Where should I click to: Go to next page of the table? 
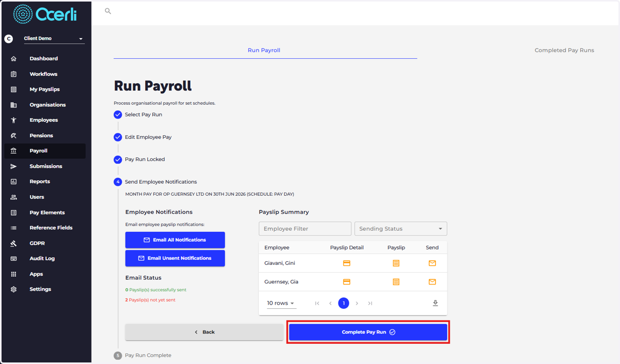357,303
